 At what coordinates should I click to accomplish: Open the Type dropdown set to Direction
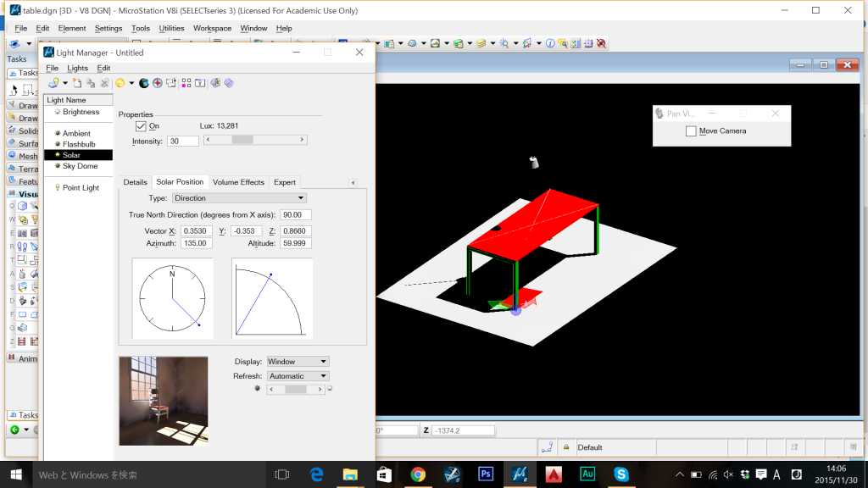click(x=239, y=198)
